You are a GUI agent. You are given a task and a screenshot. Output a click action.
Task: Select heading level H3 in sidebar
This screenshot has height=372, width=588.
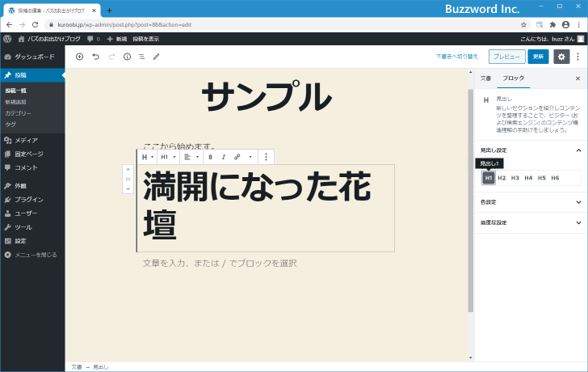514,178
